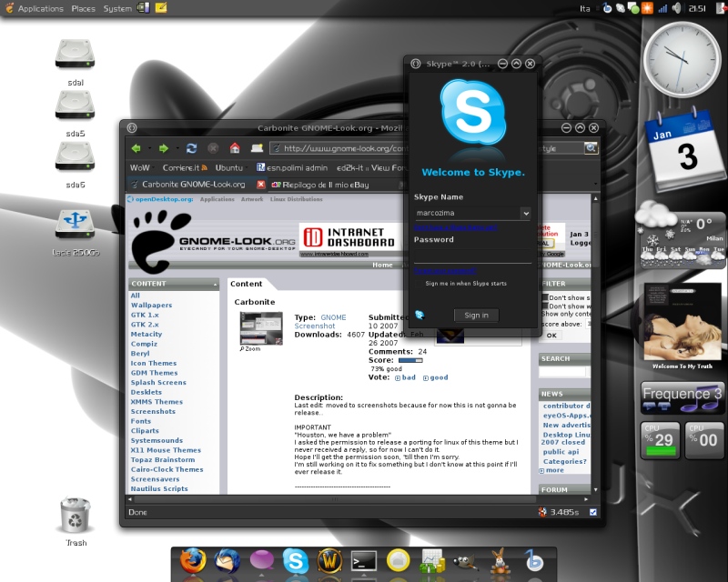Click the volume speaker icon in panel
The image size is (728, 582).
coord(676,8)
